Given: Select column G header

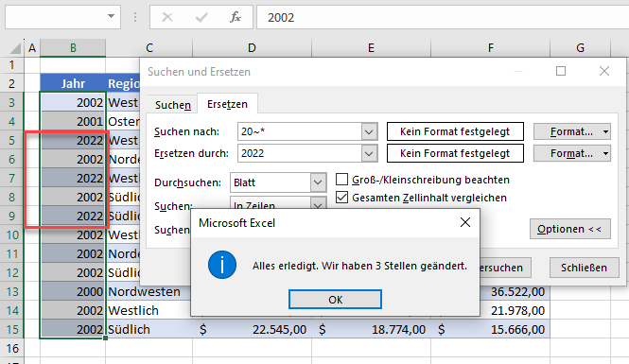Looking at the screenshot, I should coord(580,48).
